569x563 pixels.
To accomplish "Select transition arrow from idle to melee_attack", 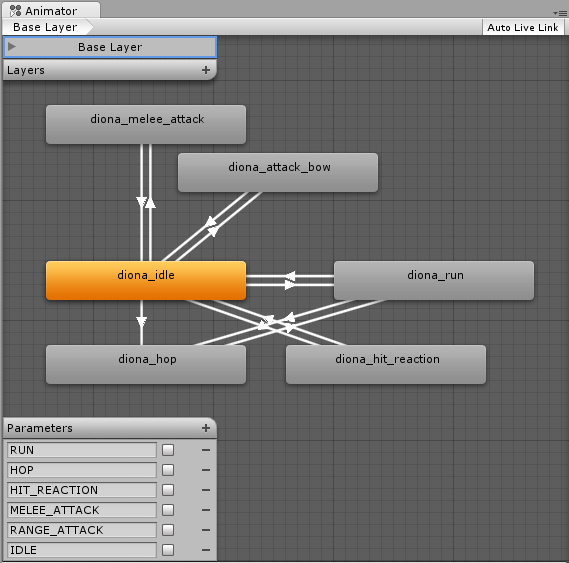I will tap(150, 203).
